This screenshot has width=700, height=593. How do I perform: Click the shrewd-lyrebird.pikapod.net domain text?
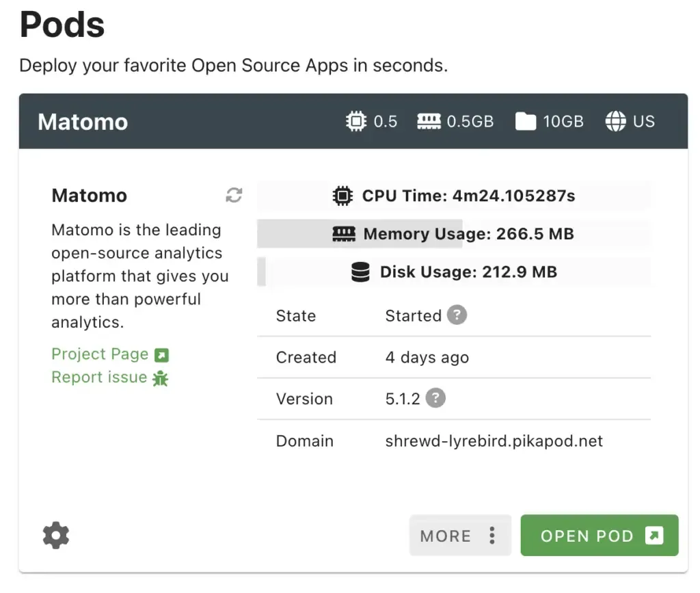[x=494, y=441]
